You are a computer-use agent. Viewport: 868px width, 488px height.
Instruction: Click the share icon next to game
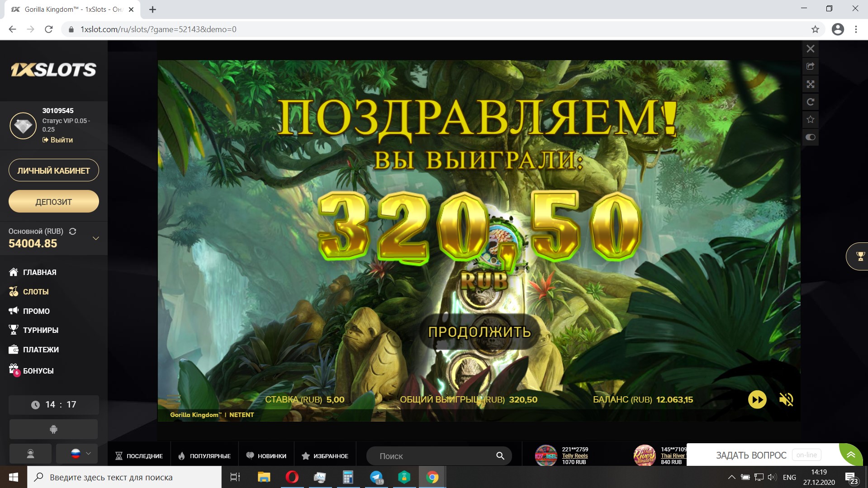810,66
